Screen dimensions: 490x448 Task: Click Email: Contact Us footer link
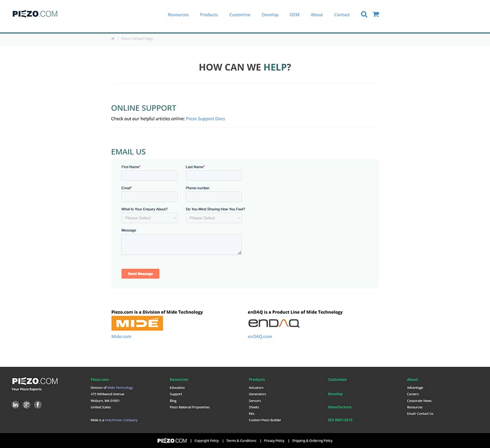420,414
